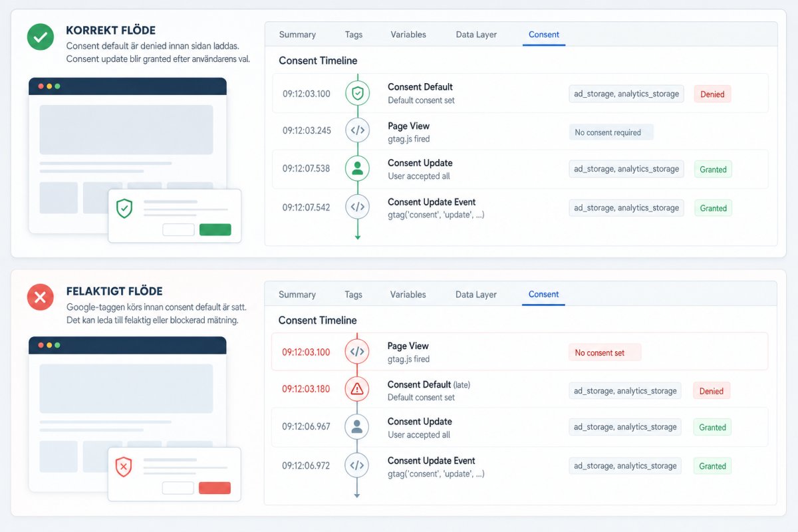Click the red dot in the upper browser mockup
Screen dimensions: 798x532
[x=41, y=86]
